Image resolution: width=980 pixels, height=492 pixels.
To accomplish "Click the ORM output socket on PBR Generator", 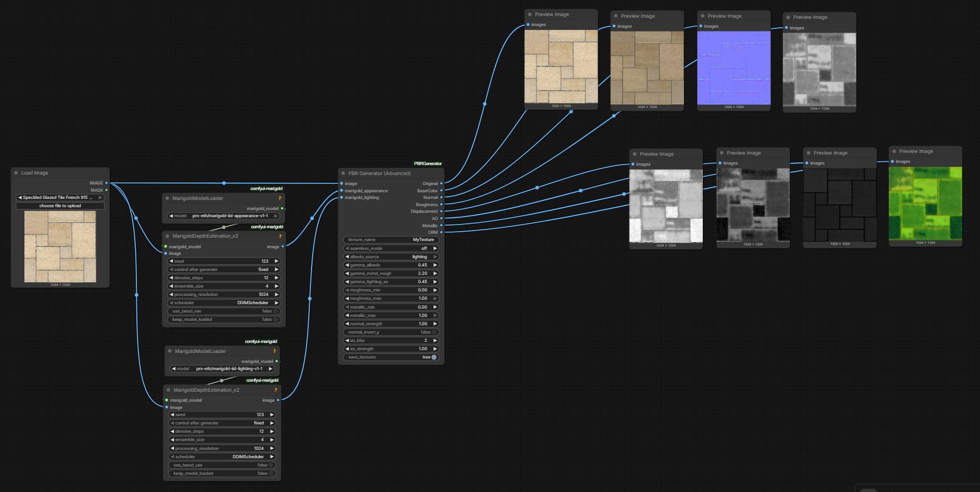I will [441, 232].
